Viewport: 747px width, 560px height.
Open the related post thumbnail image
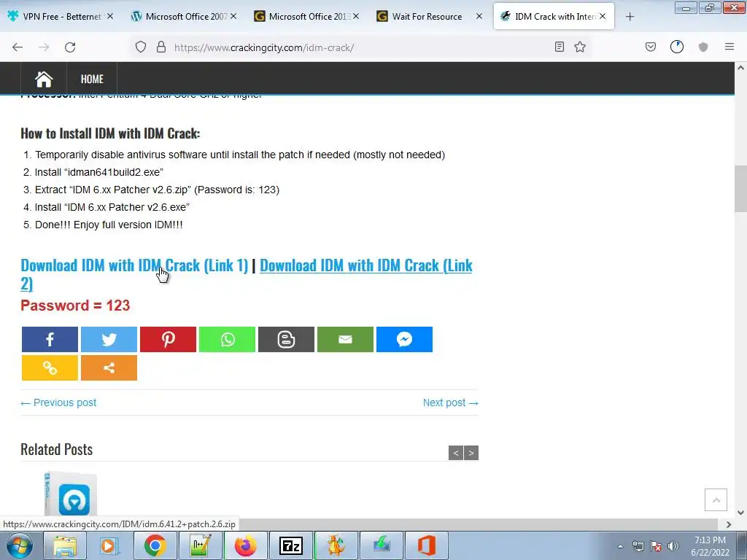71,494
